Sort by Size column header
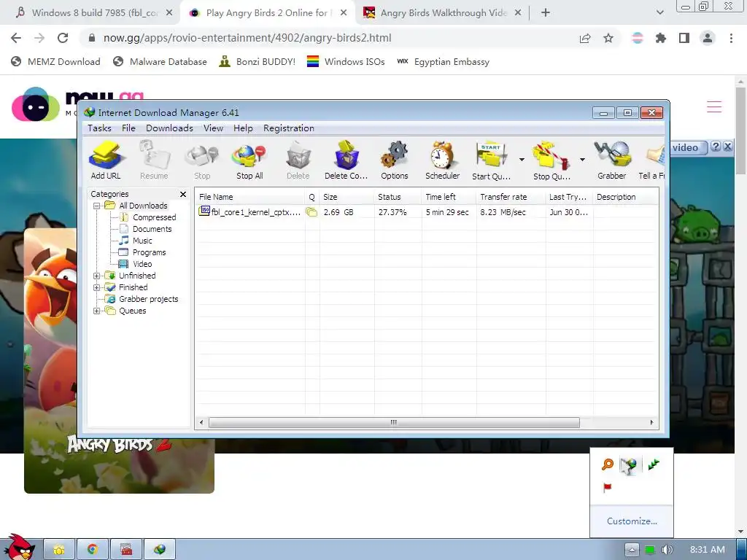Viewport: 747px width, 560px height. [347, 197]
